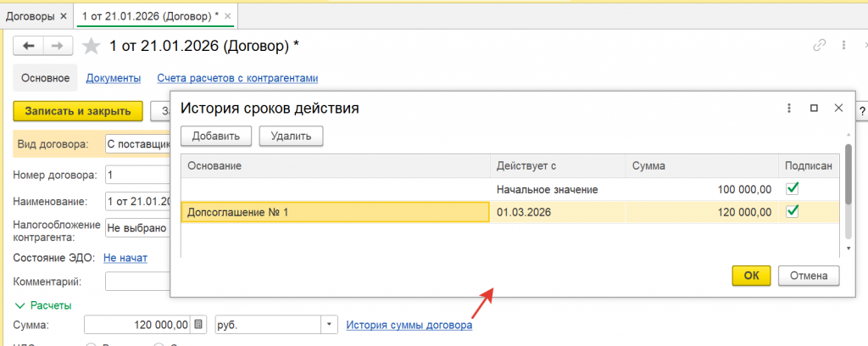Click the Сумма amount input field
Viewport: 868px width, 346px height.
tap(138, 324)
